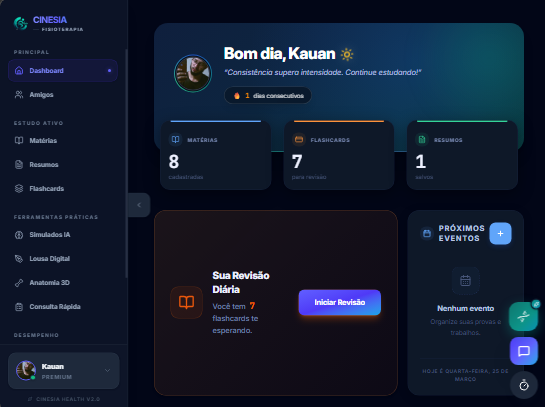Open the chat bubble floating button

pyautogui.click(x=523, y=351)
